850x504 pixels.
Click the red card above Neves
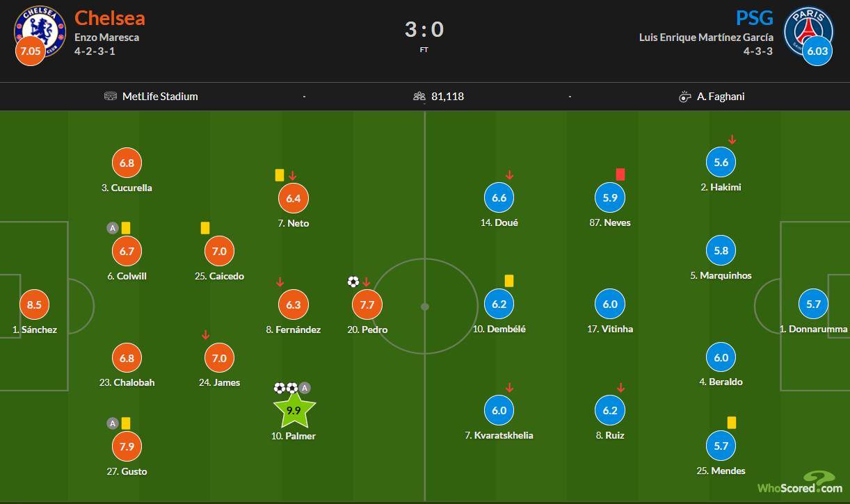pyautogui.click(x=620, y=174)
